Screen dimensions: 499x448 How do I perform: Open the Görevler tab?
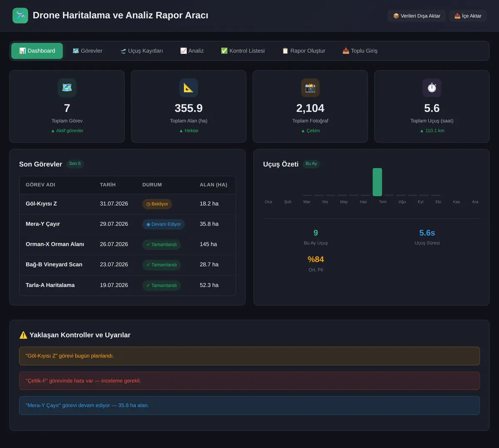click(x=87, y=51)
